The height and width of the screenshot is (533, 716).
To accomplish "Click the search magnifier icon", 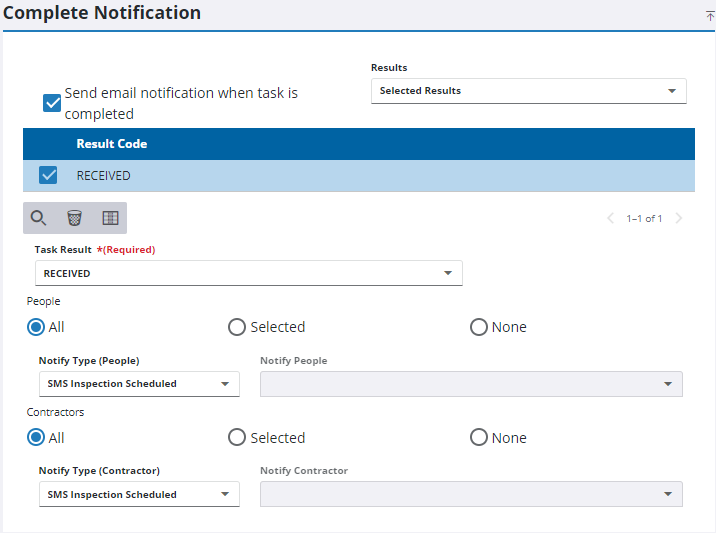I will (39, 218).
